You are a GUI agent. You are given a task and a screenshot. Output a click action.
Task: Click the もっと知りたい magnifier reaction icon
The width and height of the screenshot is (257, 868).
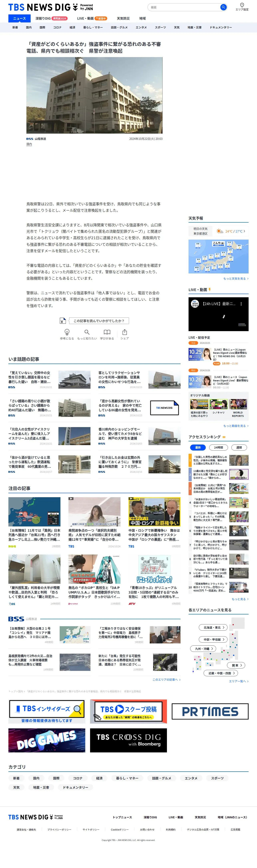point(87,332)
